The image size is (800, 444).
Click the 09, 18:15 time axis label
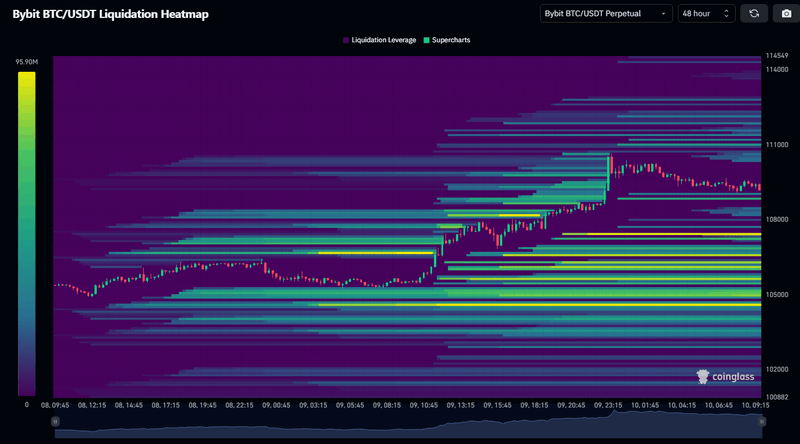534,405
